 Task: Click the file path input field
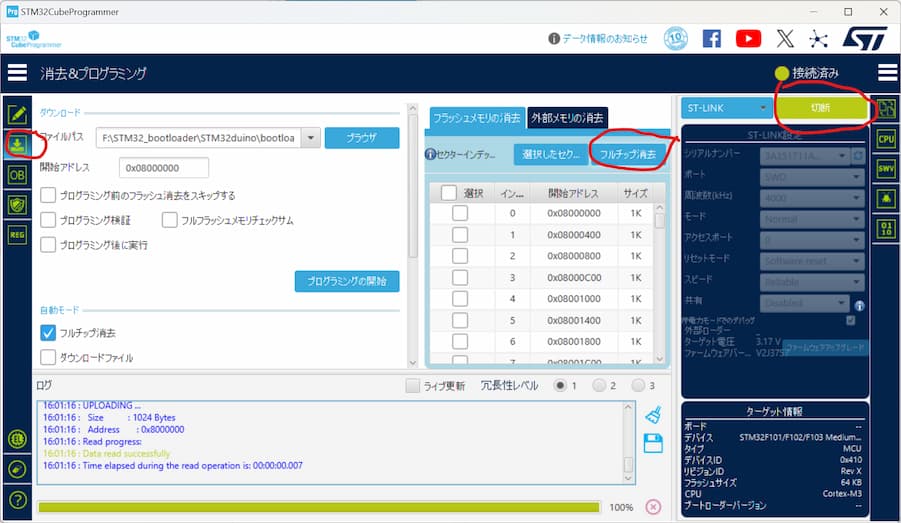point(199,138)
